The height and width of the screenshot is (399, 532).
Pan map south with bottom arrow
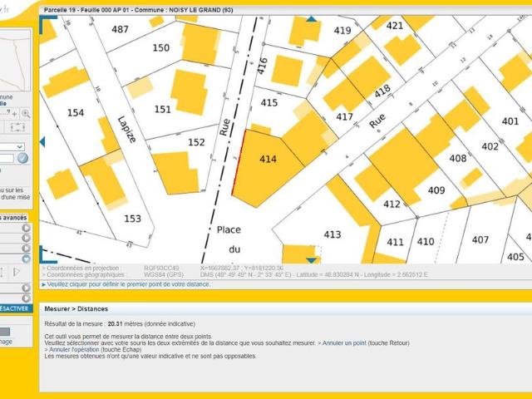click(x=312, y=260)
